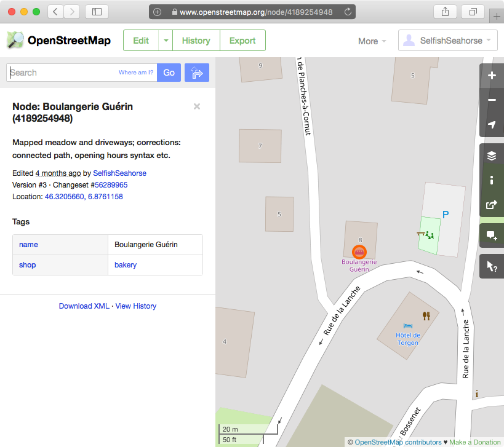Open OpenStreetMap contributors attribution link
The image size is (504, 447).
click(398, 442)
